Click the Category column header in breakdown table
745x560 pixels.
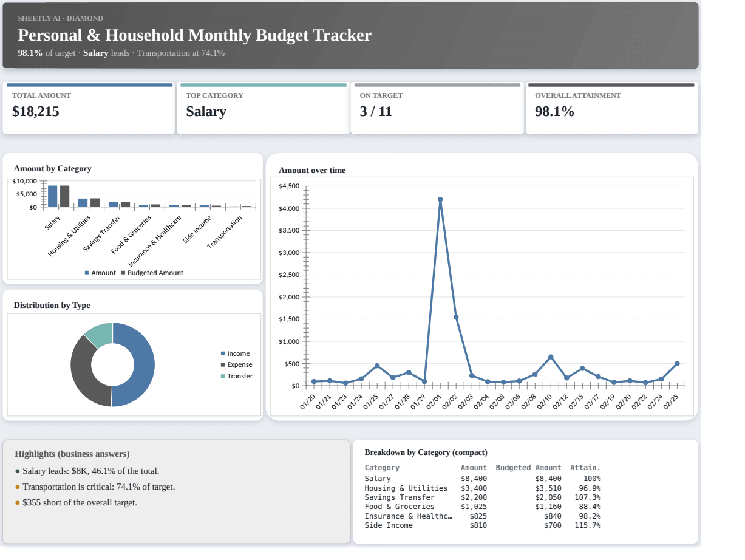point(382,468)
